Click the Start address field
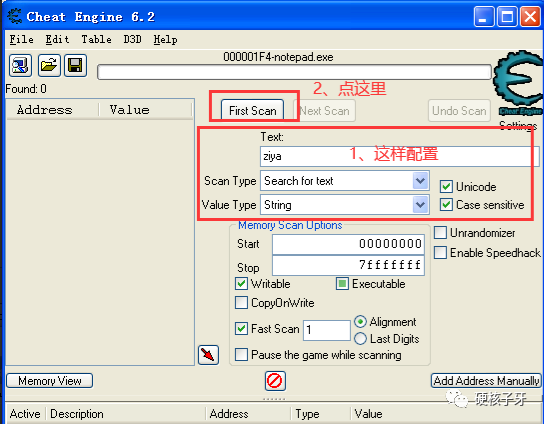Viewport: 544px width, 424px height. (x=348, y=244)
